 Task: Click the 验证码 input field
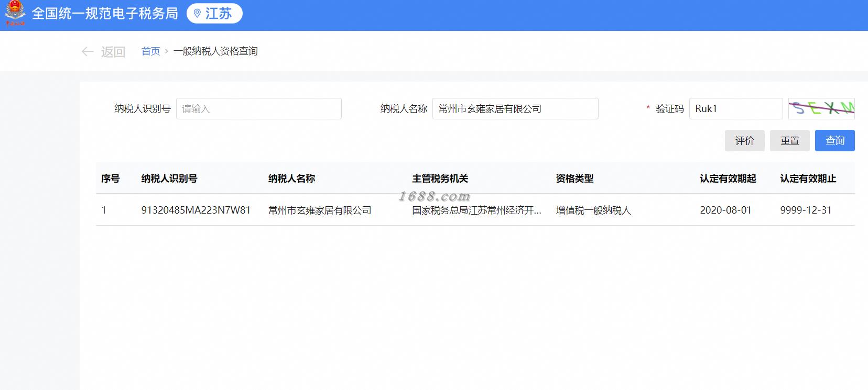pyautogui.click(x=736, y=108)
